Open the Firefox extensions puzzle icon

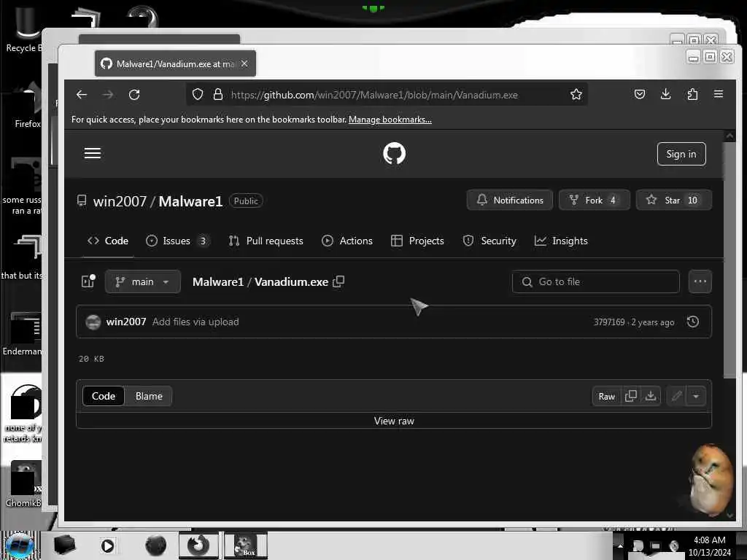click(x=692, y=94)
